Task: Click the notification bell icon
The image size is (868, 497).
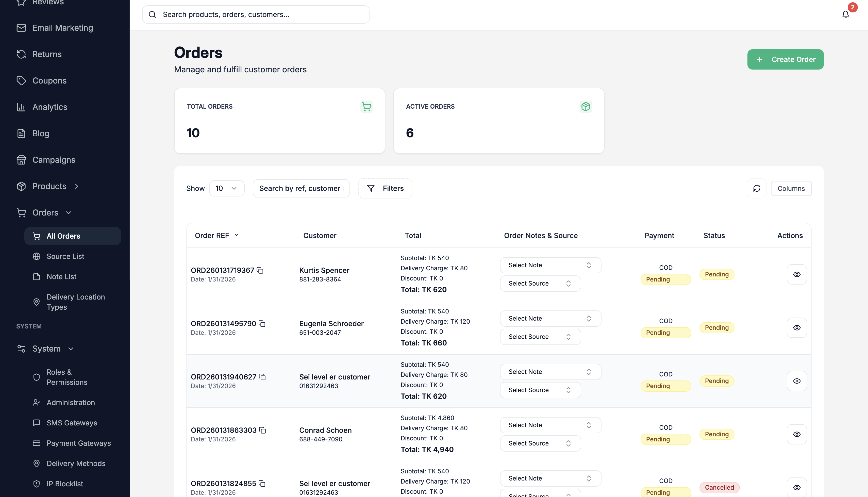Action: 845,14
